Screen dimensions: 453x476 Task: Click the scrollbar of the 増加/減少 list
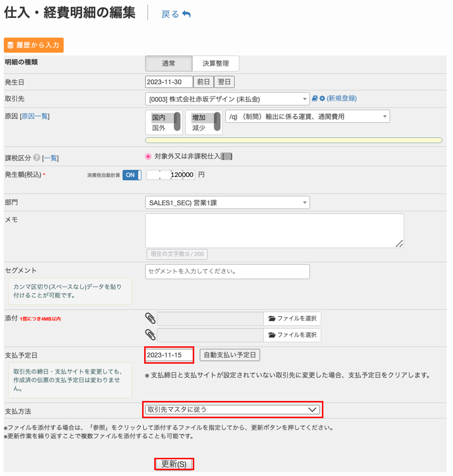[x=217, y=121]
